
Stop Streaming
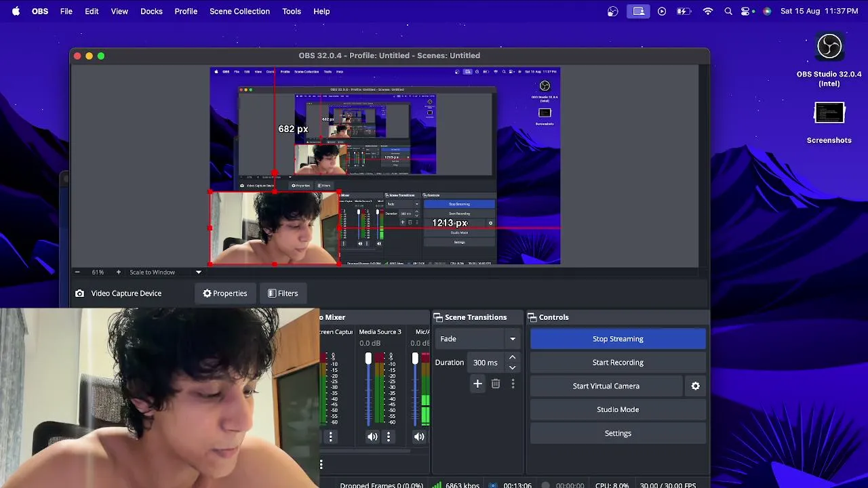click(618, 339)
